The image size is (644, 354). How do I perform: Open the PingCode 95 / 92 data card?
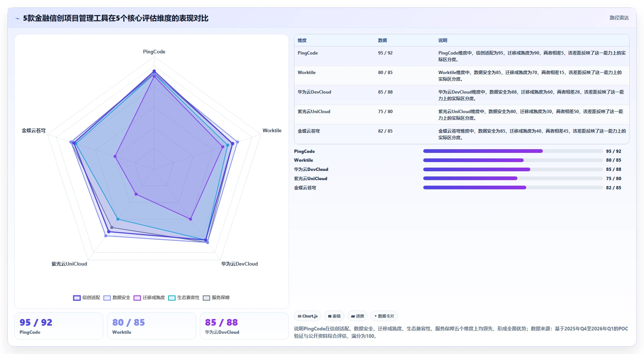(x=59, y=326)
